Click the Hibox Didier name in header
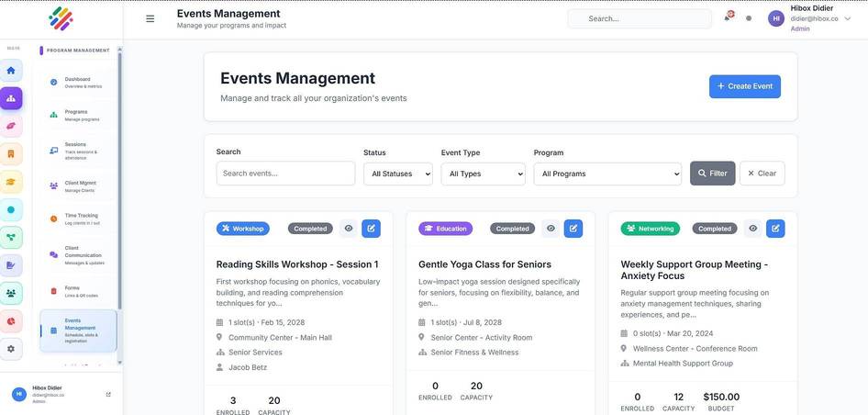The image size is (868, 415). pyautogui.click(x=811, y=8)
